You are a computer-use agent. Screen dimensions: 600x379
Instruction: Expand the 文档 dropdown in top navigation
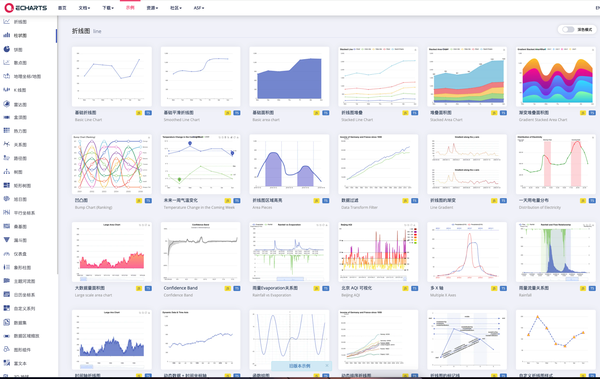tap(84, 8)
